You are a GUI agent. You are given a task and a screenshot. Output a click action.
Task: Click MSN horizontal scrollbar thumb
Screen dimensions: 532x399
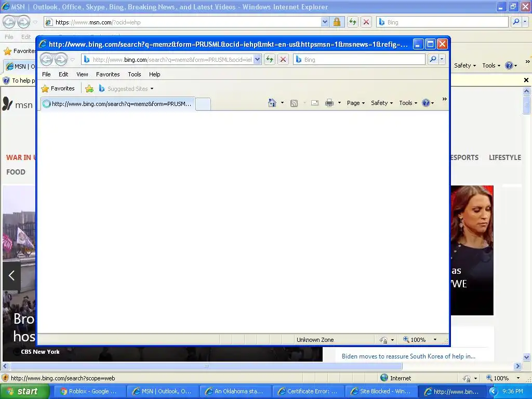click(206, 366)
